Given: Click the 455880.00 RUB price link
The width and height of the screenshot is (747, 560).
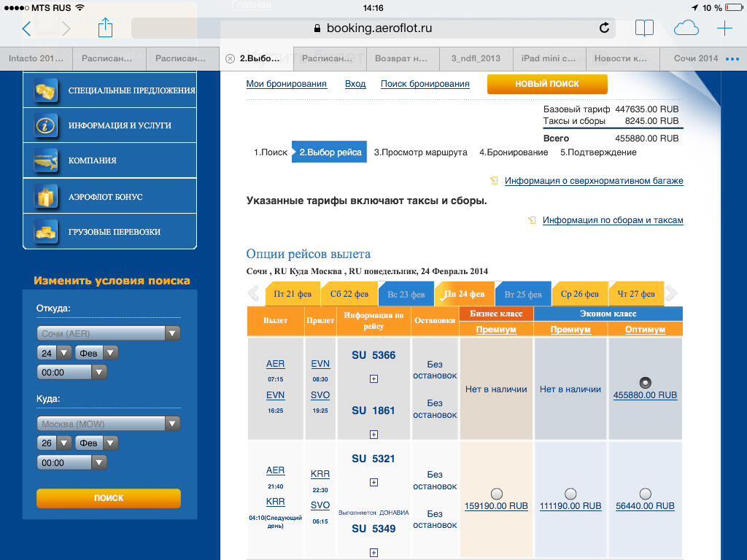Looking at the screenshot, I should point(645,395).
